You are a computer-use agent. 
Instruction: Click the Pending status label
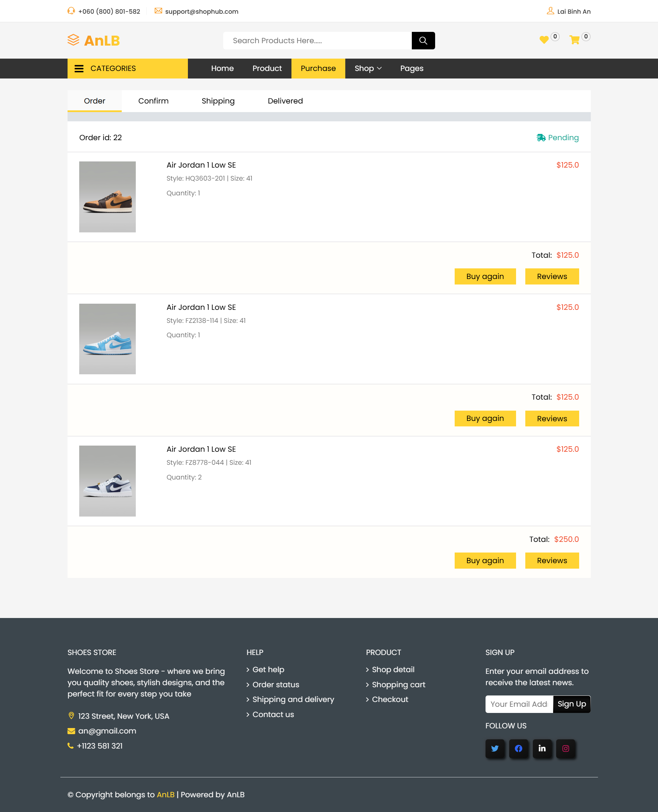point(563,137)
